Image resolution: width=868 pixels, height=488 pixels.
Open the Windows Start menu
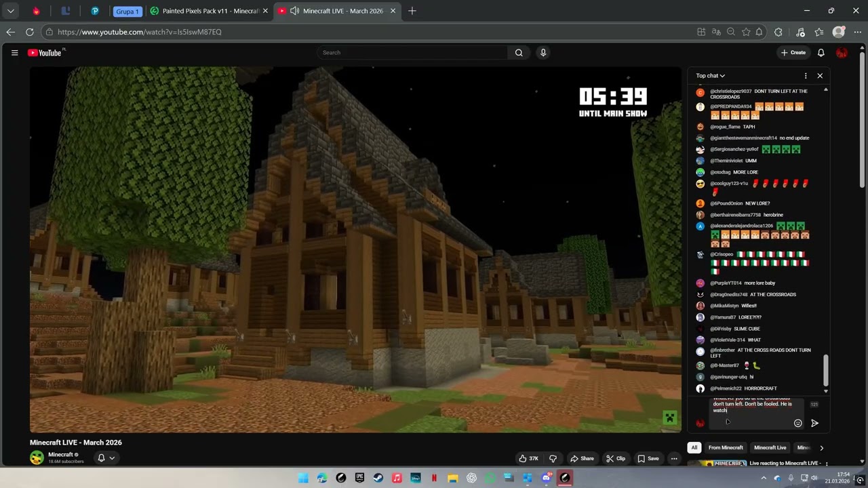[303, 478]
